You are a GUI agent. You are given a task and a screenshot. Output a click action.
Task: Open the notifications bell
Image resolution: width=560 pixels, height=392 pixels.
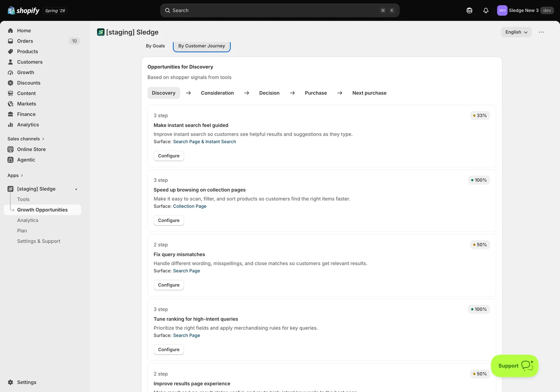pyautogui.click(x=486, y=10)
